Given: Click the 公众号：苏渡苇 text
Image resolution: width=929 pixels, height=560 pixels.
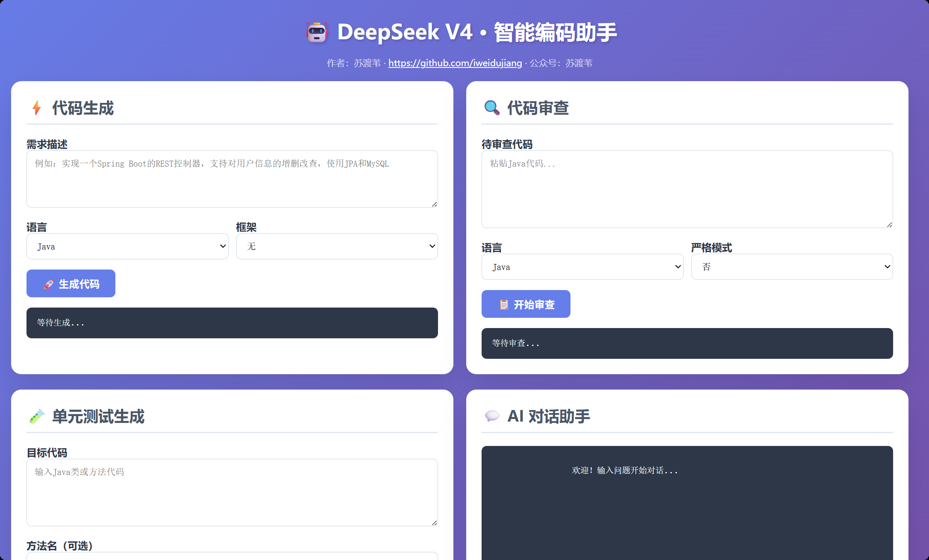Looking at the screenshot, I should coord(561,63).
